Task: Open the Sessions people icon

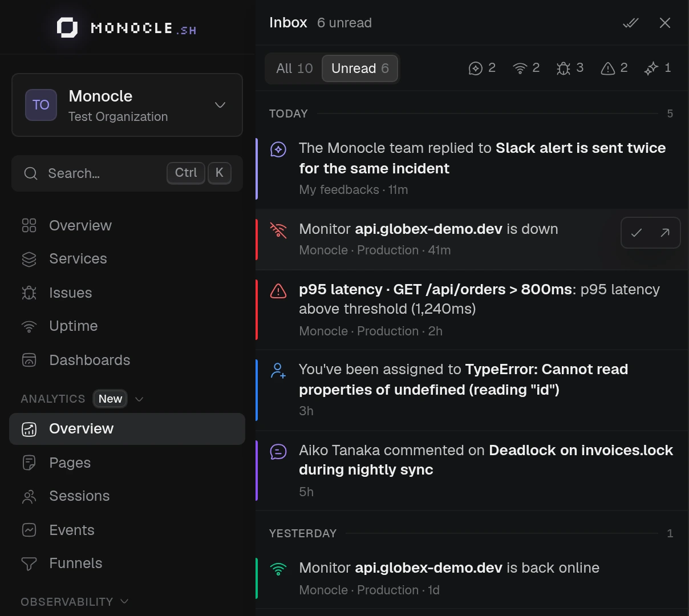Action: pyautogui.click(x=29, y=496)
